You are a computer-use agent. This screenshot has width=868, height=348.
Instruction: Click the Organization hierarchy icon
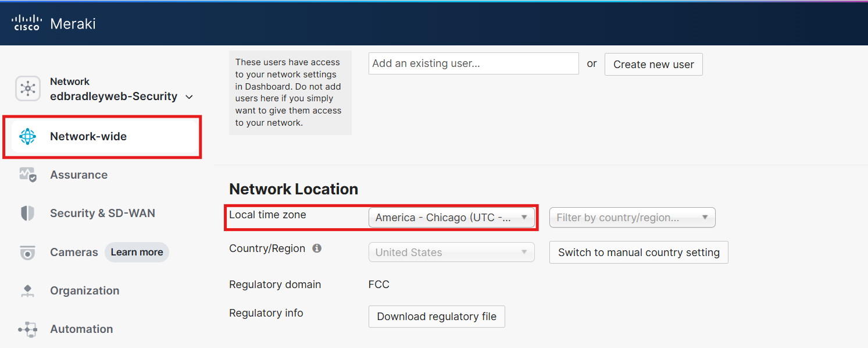pos(27,290)
